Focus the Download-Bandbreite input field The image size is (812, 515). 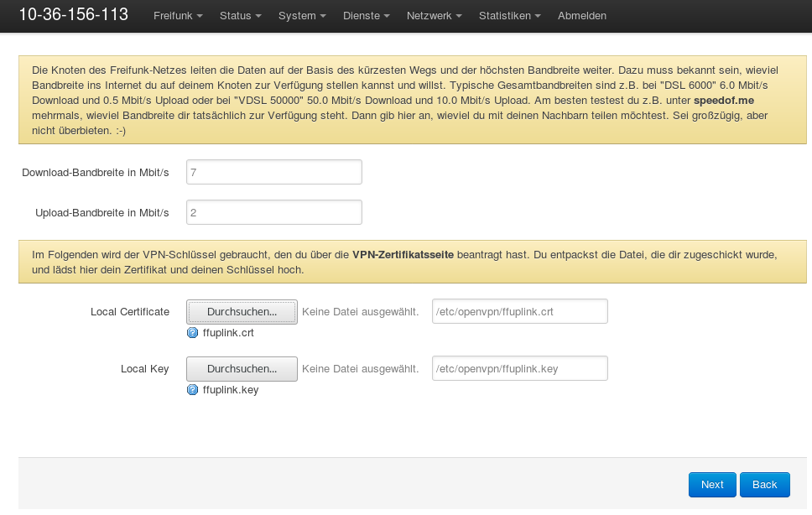click(x=273, y=172)
